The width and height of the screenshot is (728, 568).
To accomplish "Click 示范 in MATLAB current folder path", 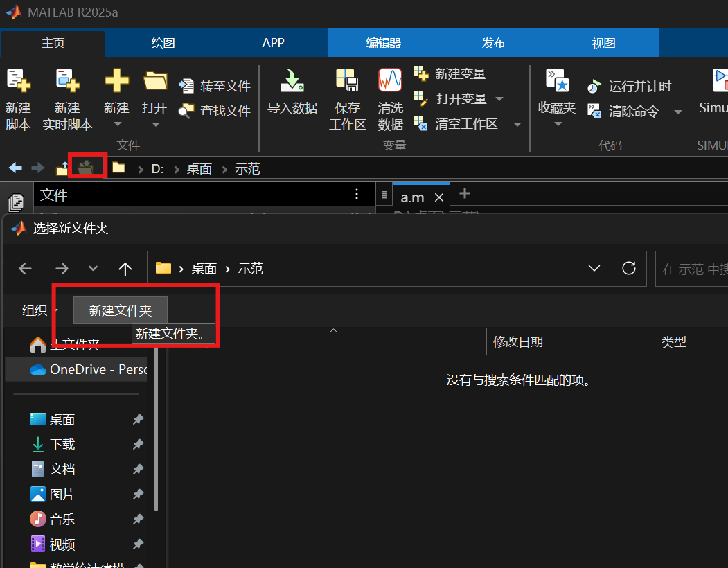I will tap(247, 168).
